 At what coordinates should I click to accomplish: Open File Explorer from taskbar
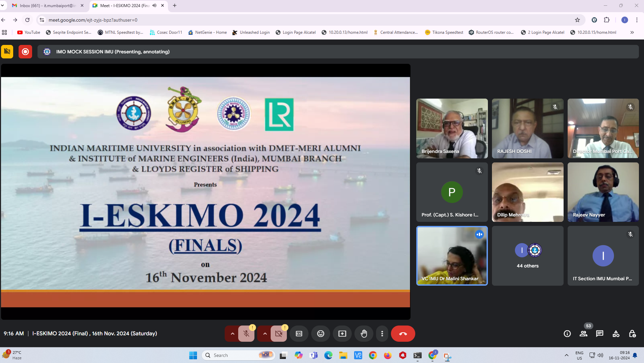pyautogui.click(x=343, y=355)
